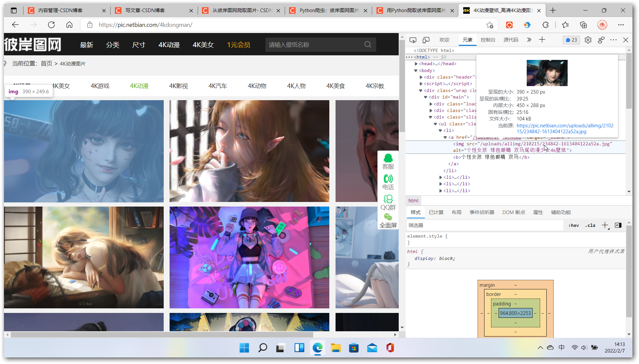Open 布局 layout tab
639x364 pixels.
tap(456, 212)
